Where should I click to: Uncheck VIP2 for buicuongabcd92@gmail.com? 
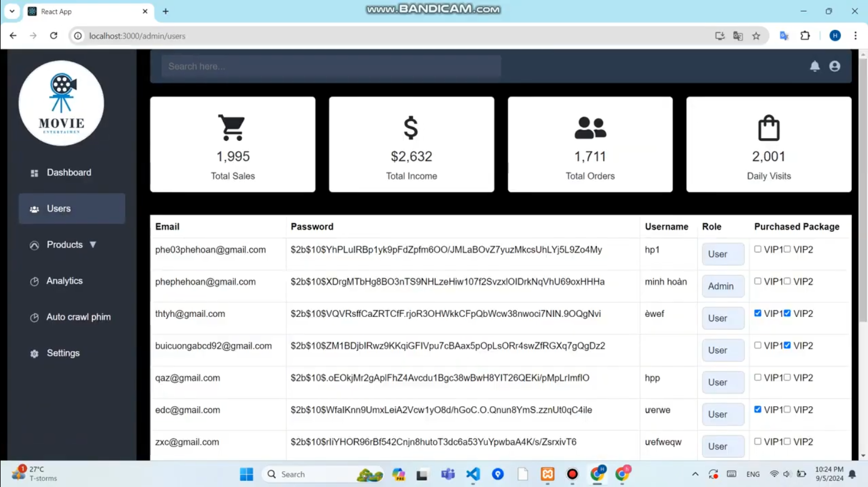(787, 345)
